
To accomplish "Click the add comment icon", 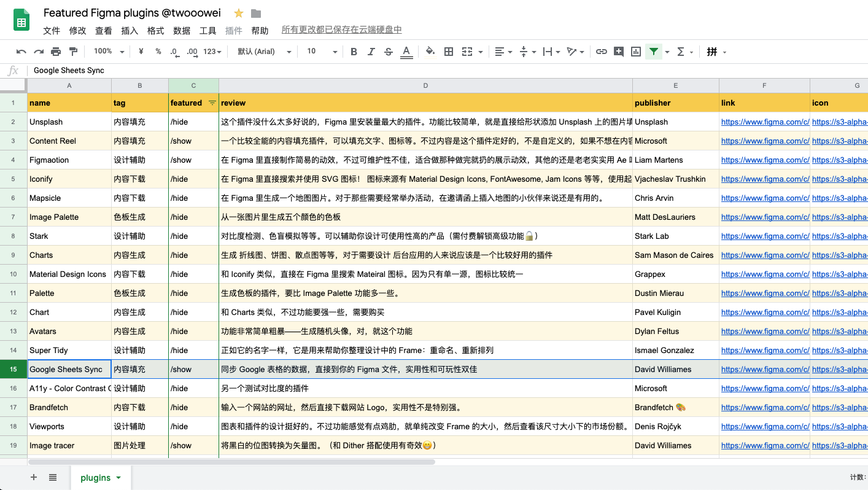I will point(619,52).
